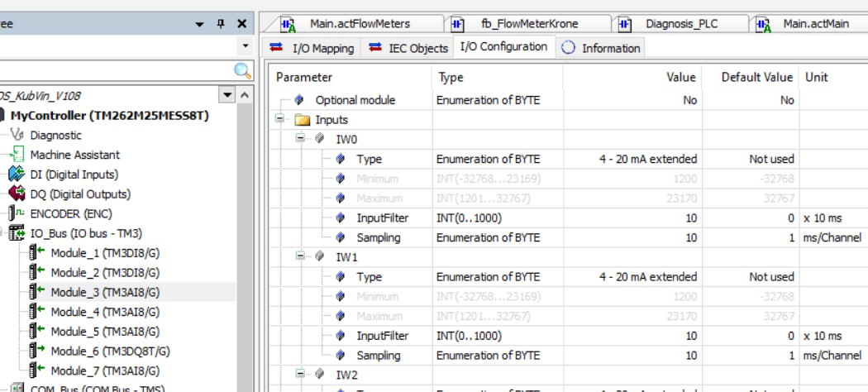Click the Machine Assistant icon
The width and height of the screenshot is (868, 392).
click(17, 155)
